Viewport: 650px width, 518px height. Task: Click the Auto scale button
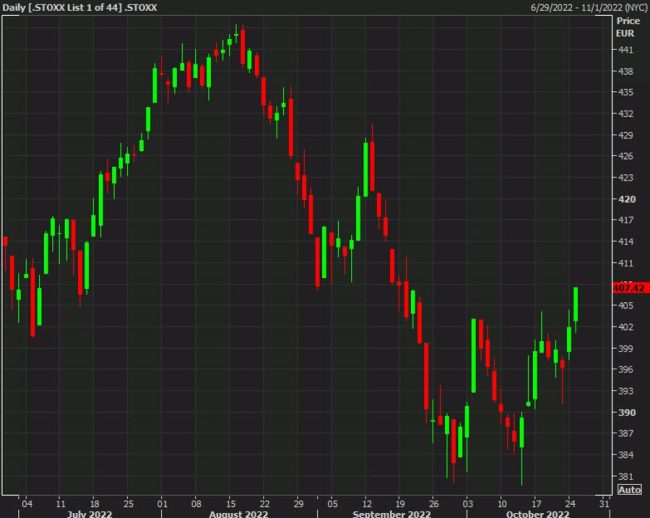click(x=629, y=490)
